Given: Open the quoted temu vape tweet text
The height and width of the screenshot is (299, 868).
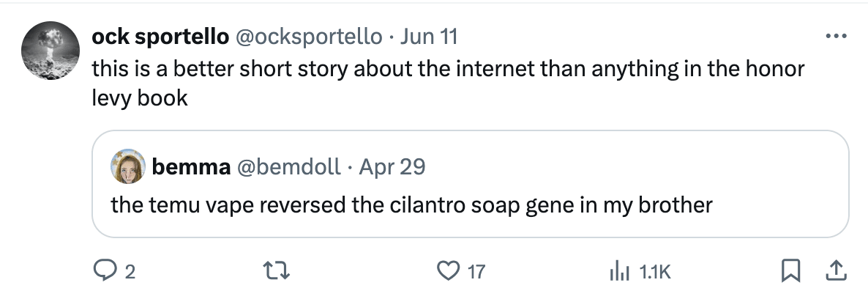Looking at the screenshot, I should 411,204.
